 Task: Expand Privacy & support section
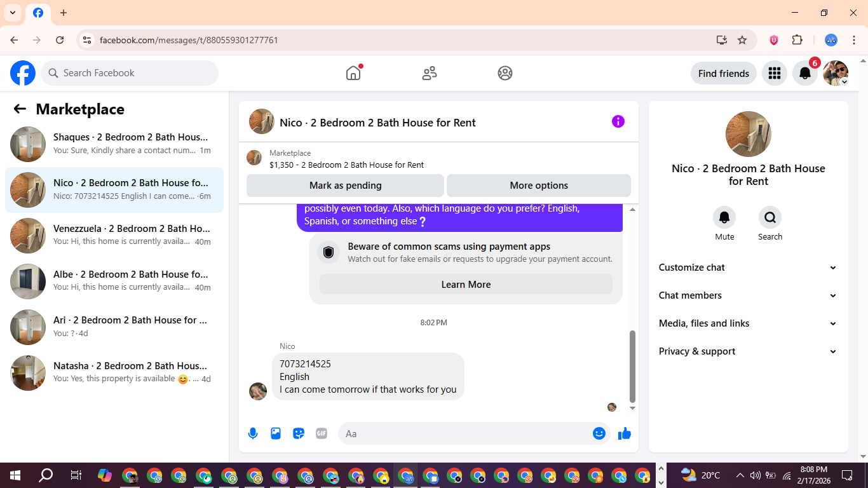pyautogui.click(x=748, y=351)
